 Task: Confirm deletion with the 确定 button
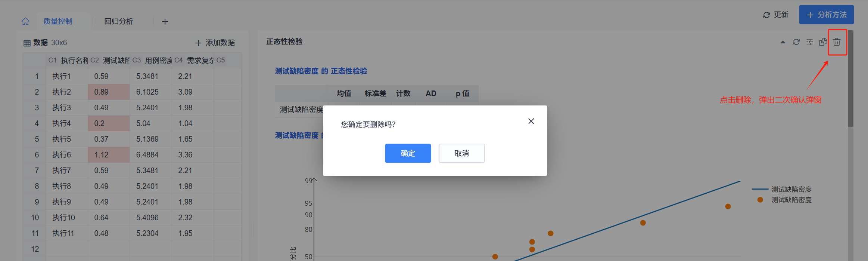point(408,153)
